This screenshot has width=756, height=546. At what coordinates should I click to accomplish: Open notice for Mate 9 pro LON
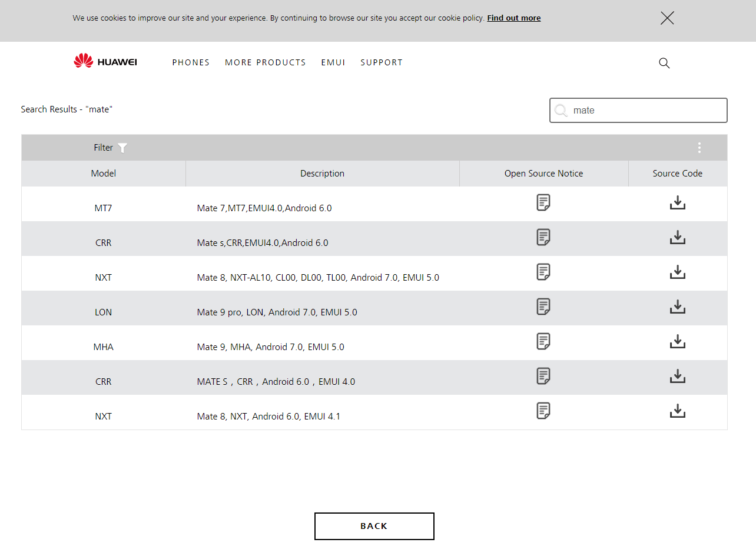tap(543, 307)
